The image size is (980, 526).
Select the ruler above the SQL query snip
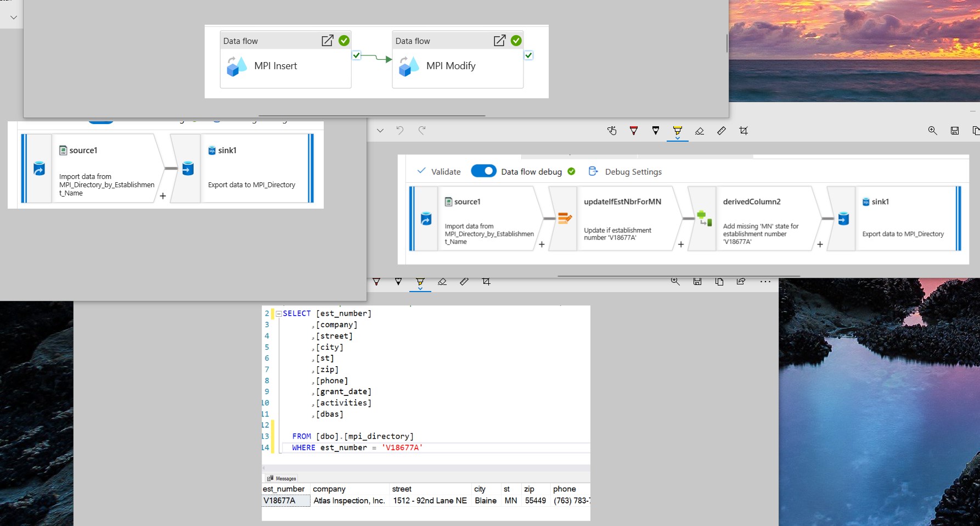pos(464,282)
